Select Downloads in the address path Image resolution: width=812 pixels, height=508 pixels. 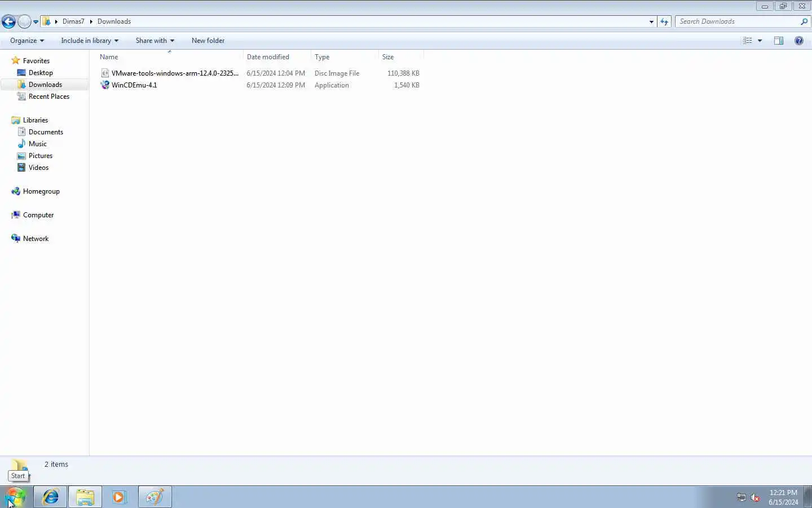click(x=114, y=21)
